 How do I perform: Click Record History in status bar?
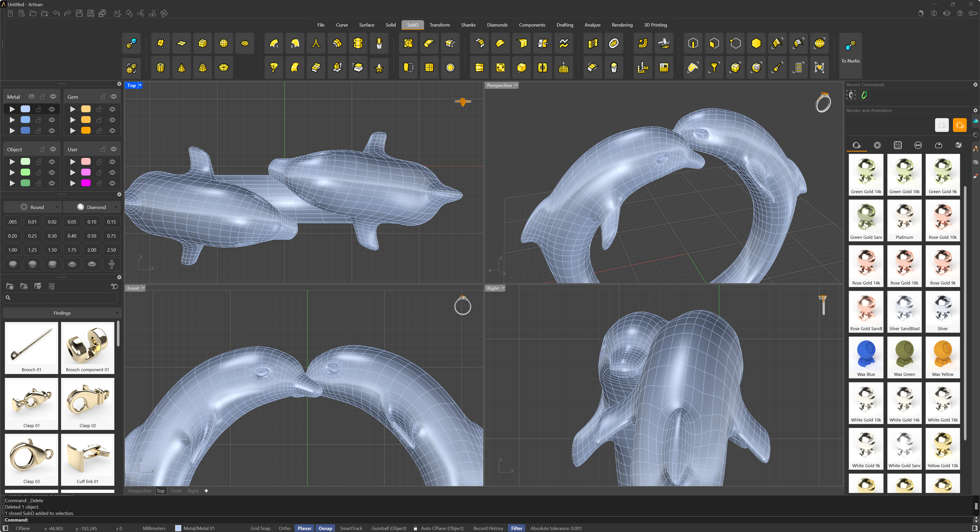488,528
